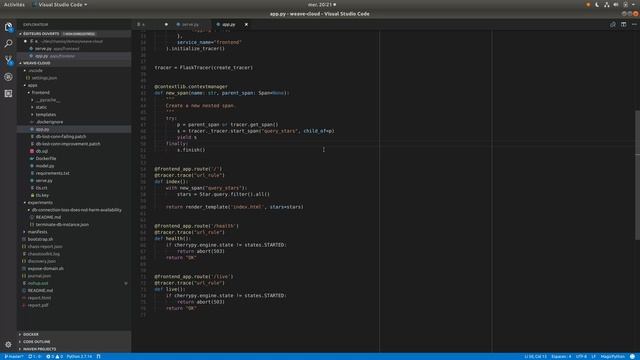Open terminate-db-instance.json file

click(x=73, y=224)
